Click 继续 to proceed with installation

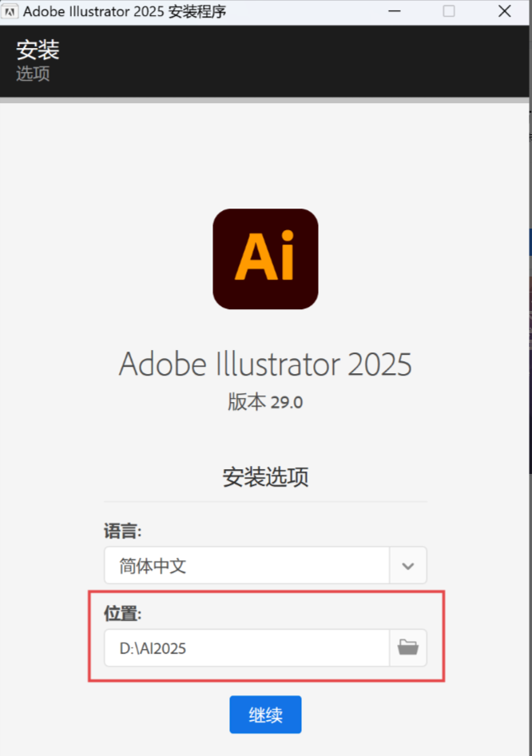[x=265, y=714]
